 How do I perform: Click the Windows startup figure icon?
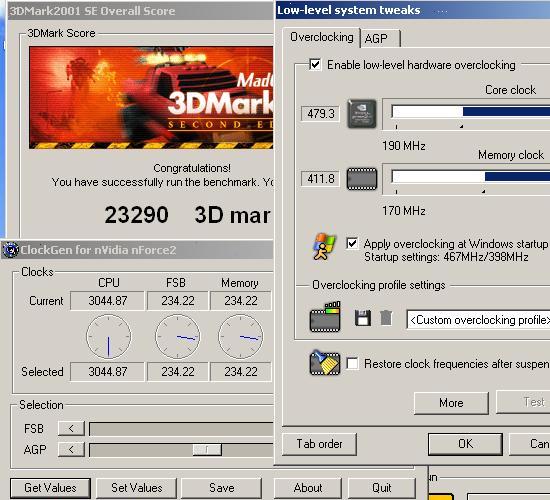[324, 247]
